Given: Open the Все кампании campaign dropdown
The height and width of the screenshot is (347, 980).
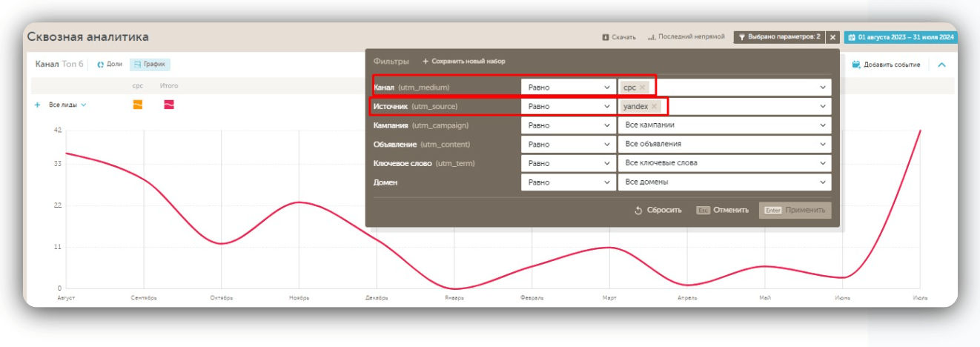Looking at the screenshot, I should [724, 125].
